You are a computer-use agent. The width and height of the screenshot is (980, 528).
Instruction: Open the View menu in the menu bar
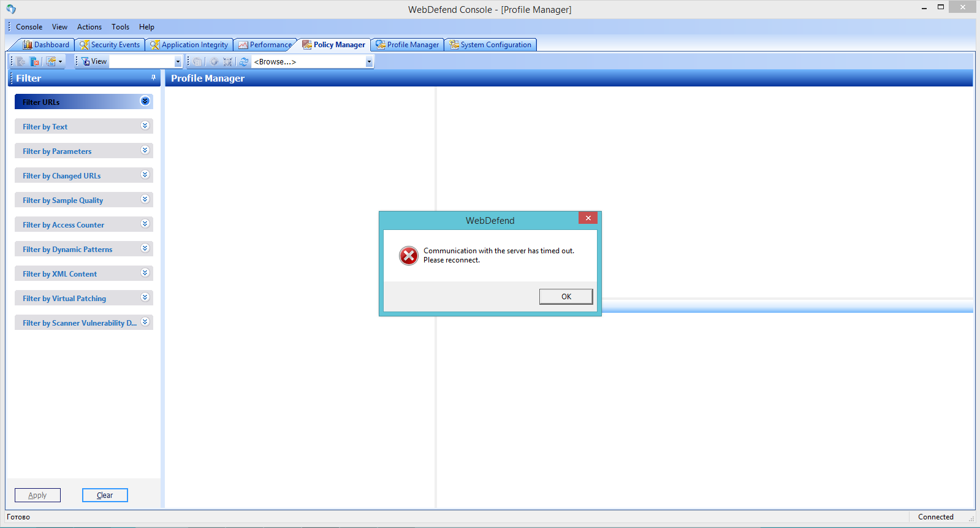pyautogui.click(x=59, y=27)
